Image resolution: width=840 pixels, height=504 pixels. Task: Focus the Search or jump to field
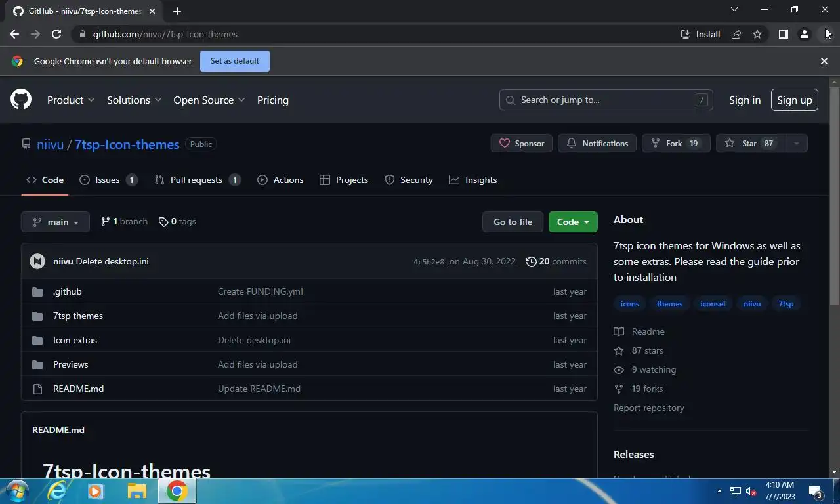[606, 100]
